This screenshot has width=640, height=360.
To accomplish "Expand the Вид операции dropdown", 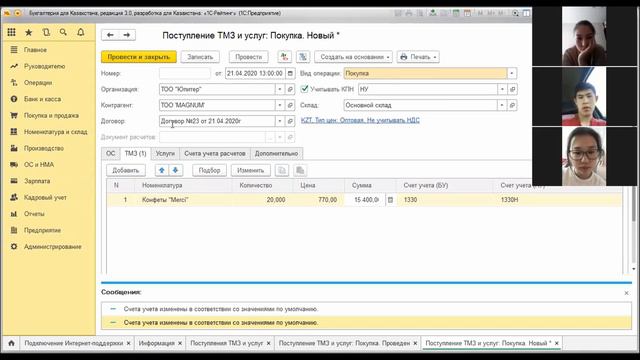I will (512, 73).
